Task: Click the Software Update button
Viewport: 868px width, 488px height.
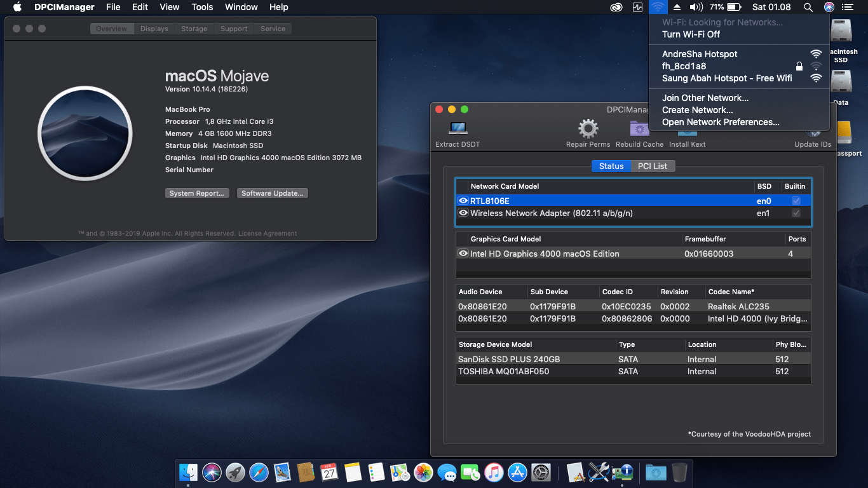Action: pos(272,193)
